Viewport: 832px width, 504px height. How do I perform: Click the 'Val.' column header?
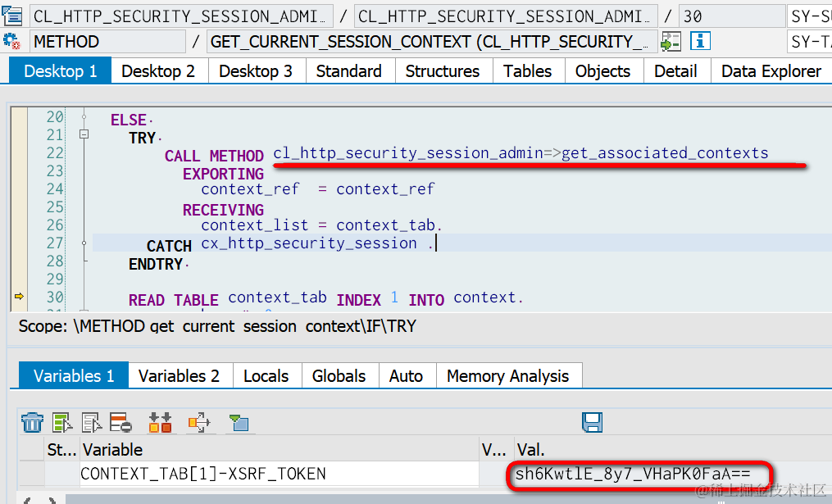(x=673, y=449)
